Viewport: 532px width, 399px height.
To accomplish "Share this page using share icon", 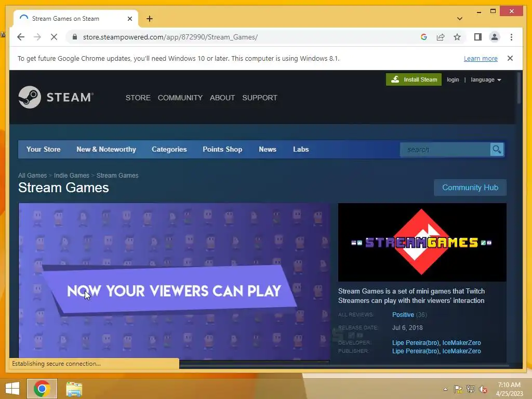I will pyautogui.click(x=441, y=37).
